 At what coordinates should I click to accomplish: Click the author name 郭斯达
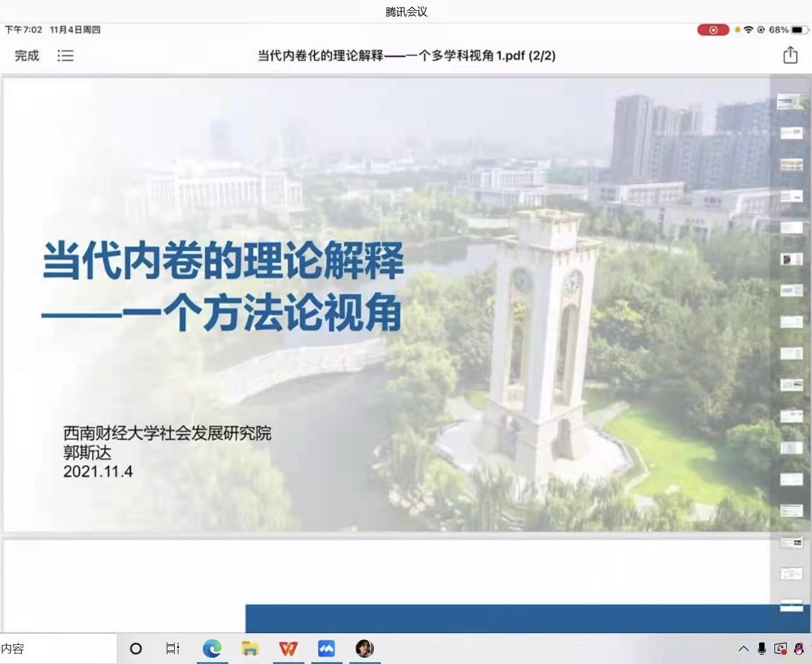point(87,453)
